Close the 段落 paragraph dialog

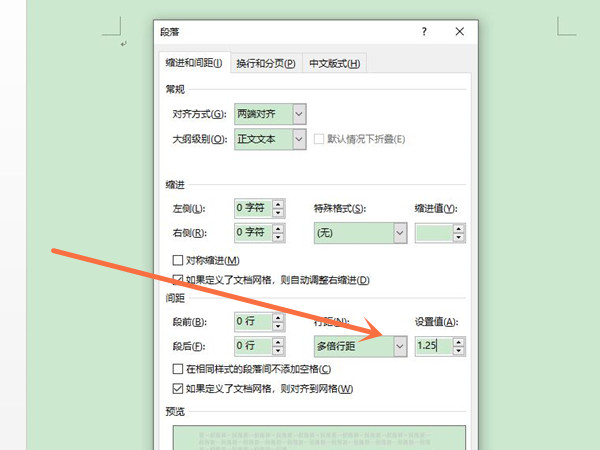click(x=459, y=32)
